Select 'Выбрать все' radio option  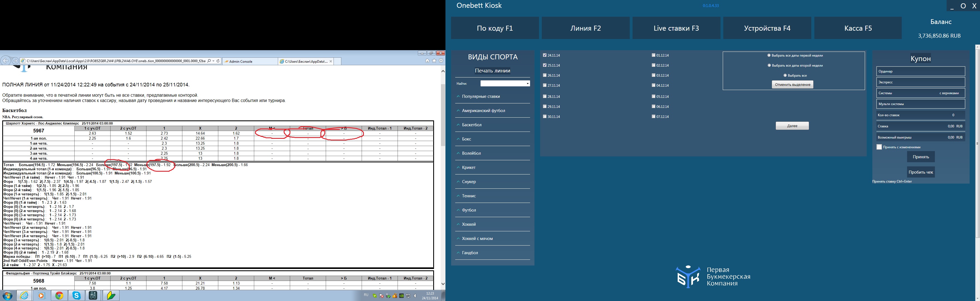(x=785, y=76)
